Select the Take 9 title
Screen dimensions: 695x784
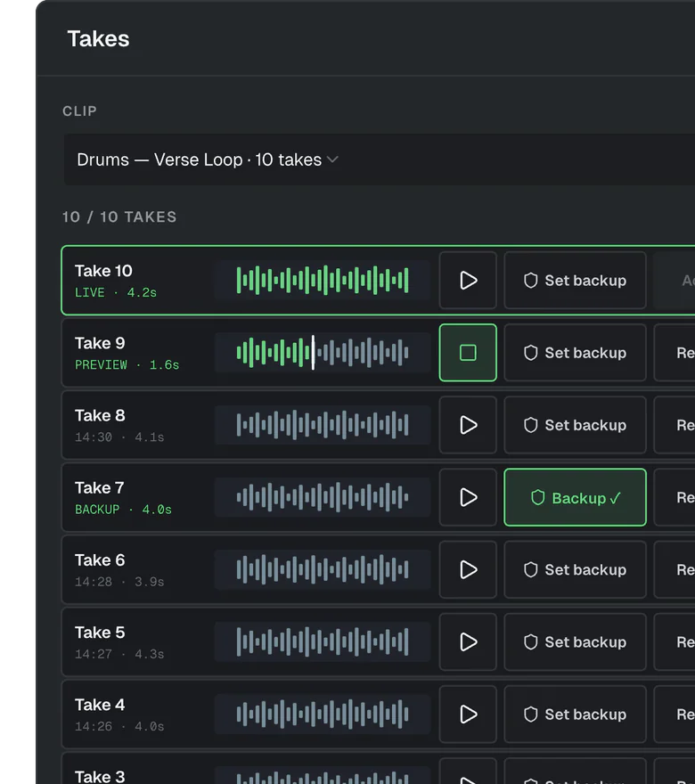100,343
